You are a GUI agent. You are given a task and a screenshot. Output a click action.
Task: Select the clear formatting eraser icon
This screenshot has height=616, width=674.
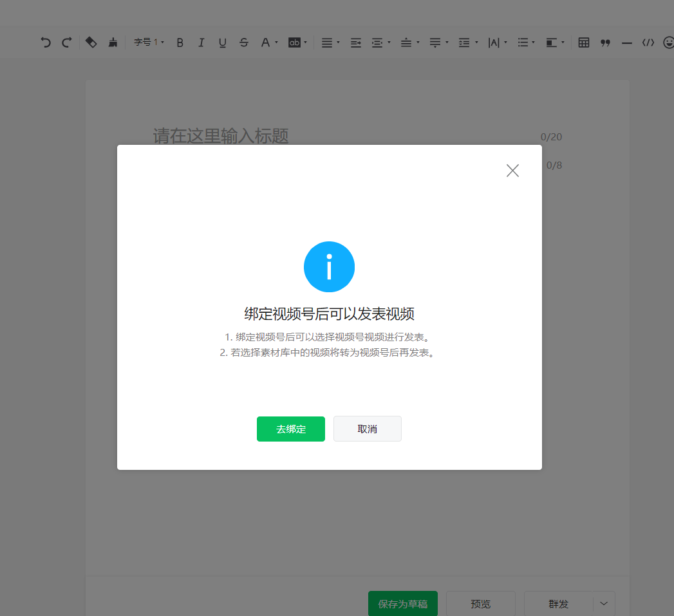[91, 42]
